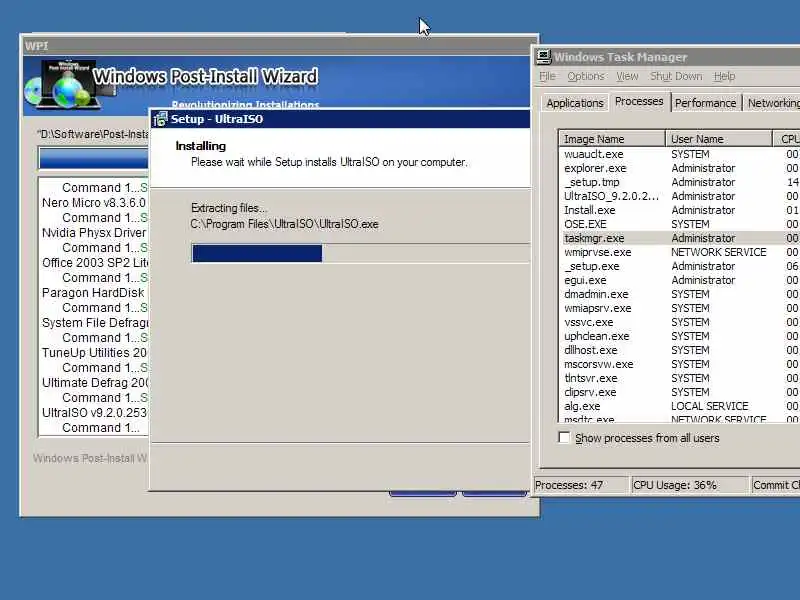Image resolution: width=800 pixels, height=600 pixels.
Task: Open the Options menu in Task Manager
Action: tap(585, 76)
